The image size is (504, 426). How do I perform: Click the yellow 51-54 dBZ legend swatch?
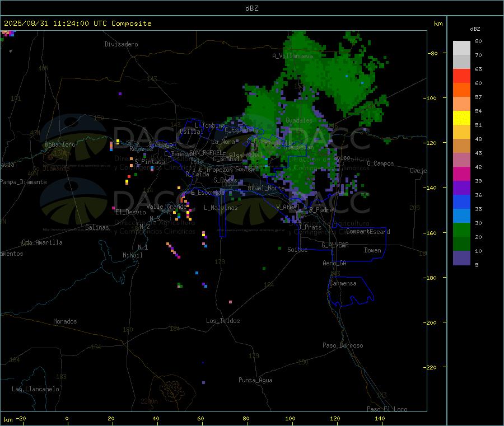tap(461, 118)
